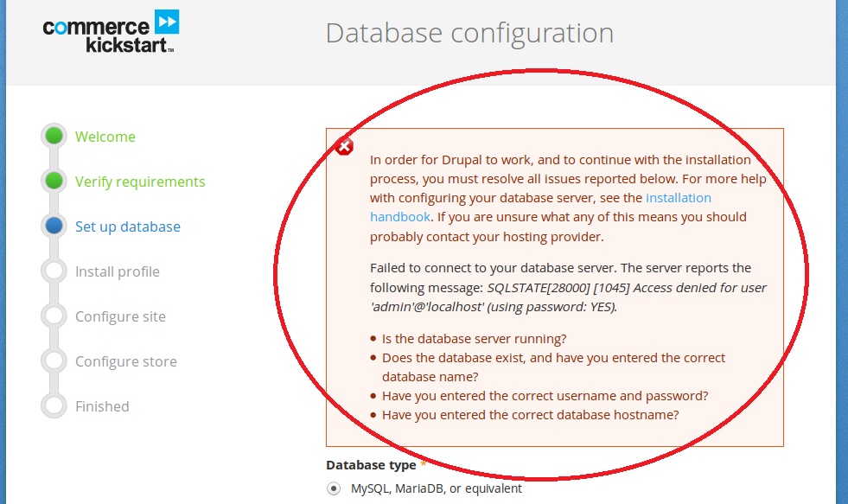Click the red error X icon
This screenshot has width=848, height=504.
pos(344,146)
